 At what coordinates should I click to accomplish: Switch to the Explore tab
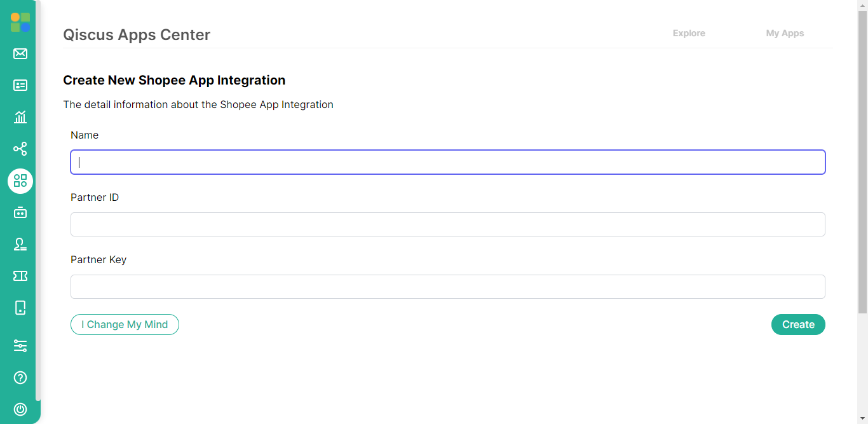(x=689, y=33)
